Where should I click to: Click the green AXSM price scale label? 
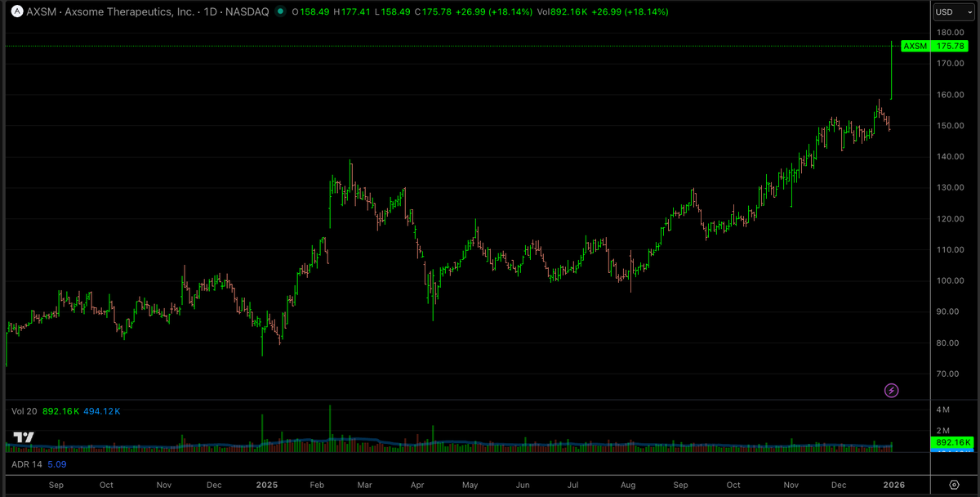(x=915, y=46)
